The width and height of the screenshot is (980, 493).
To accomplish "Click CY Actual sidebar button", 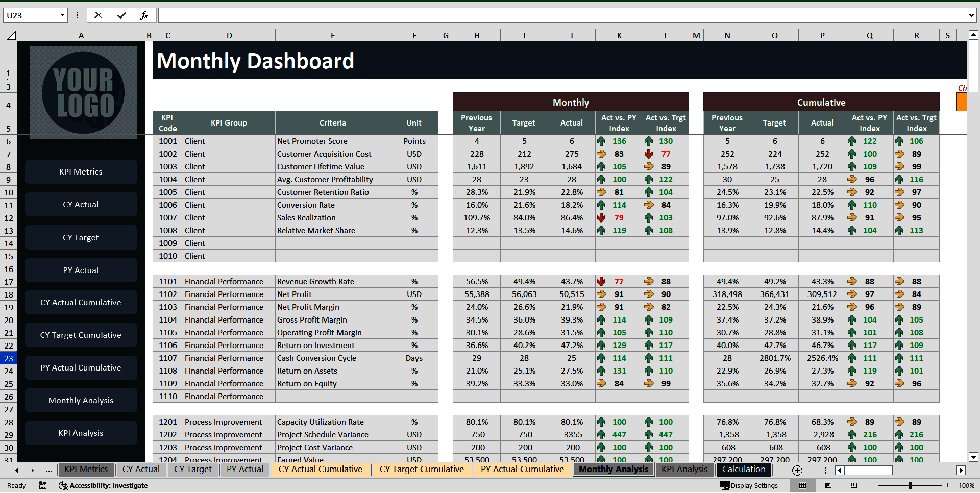I will click(81, 205).
